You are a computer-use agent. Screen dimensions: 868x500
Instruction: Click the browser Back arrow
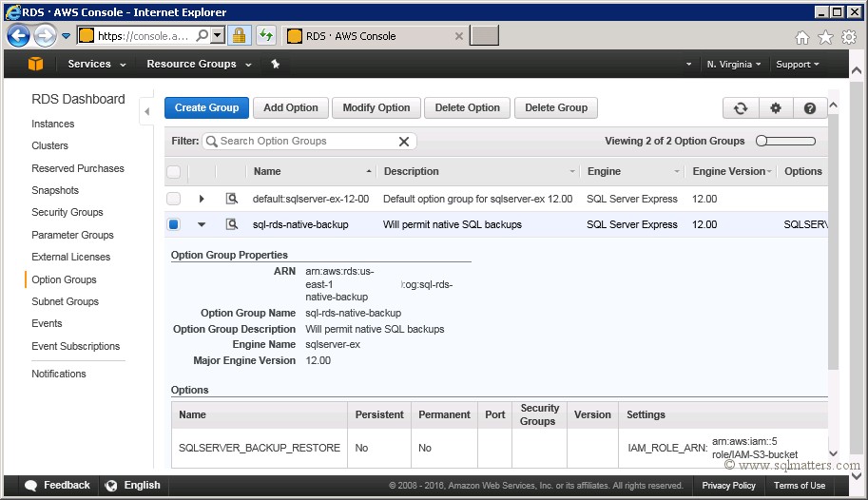point(18,36)
